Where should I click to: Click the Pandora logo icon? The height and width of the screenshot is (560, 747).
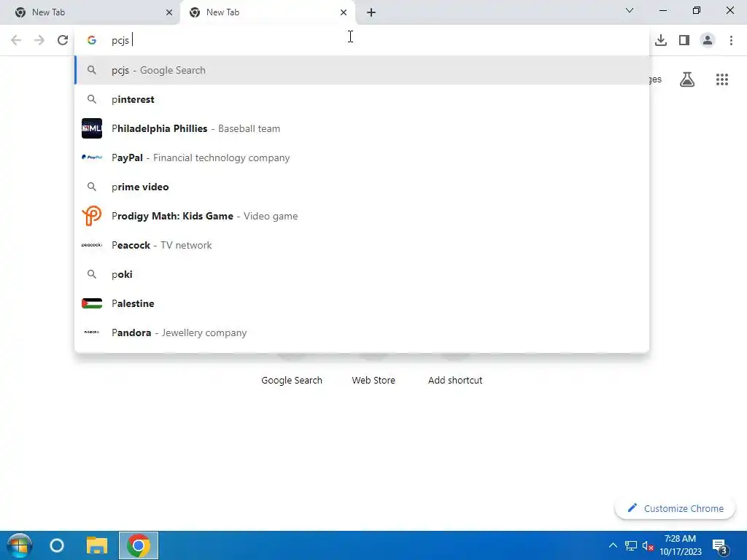[x=92, y=332]
